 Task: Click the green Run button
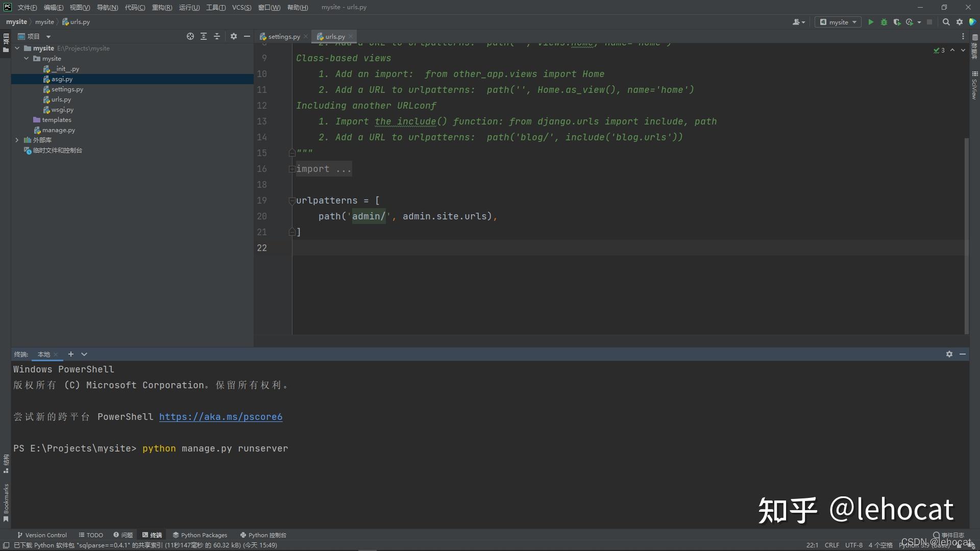coord(871,22)
